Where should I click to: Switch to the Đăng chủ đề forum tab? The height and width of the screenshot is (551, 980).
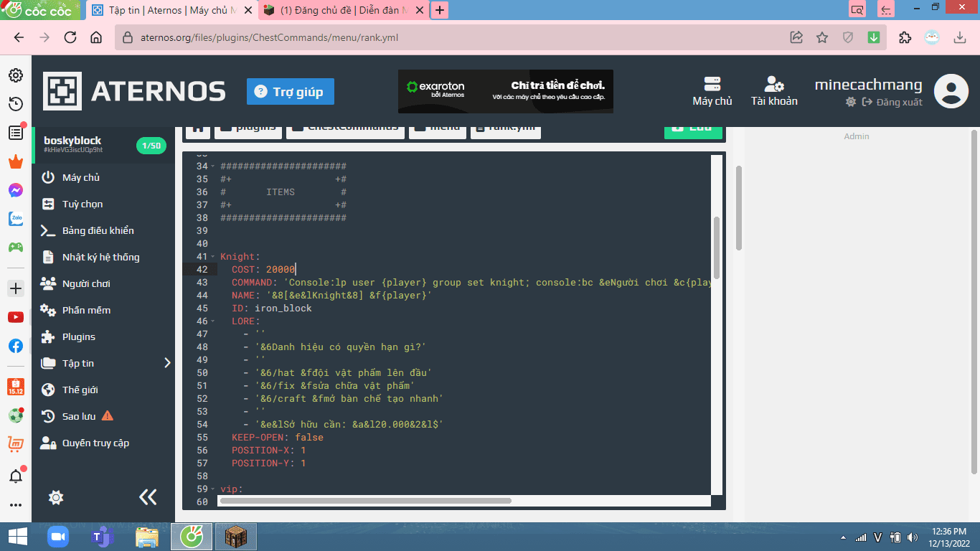(x=343, y=11)
